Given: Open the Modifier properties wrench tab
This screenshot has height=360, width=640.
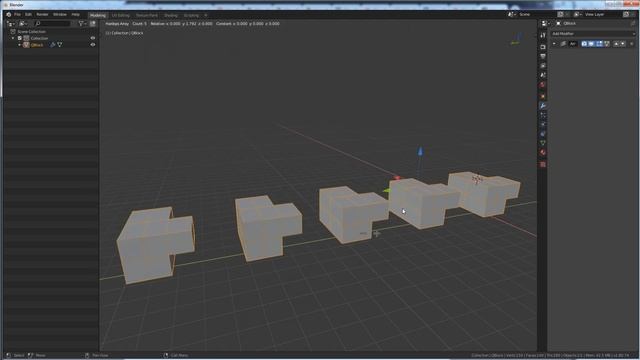Looking at the screenshot, I should point(543,106).
